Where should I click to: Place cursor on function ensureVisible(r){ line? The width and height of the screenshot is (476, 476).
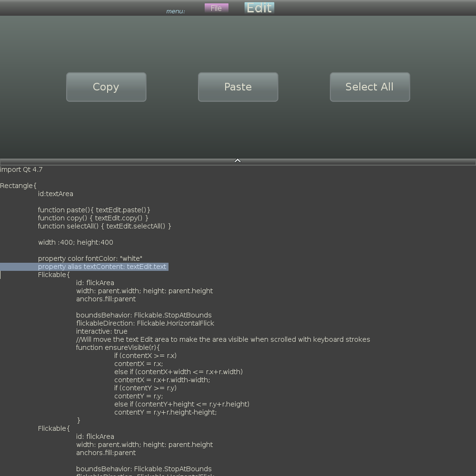pyautogui.click(x=118, y=347)
